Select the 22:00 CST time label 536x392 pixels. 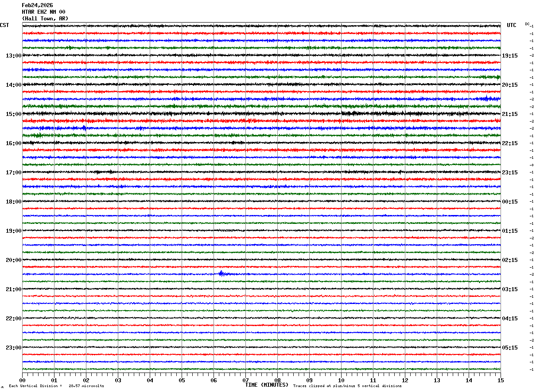point(14,319)
